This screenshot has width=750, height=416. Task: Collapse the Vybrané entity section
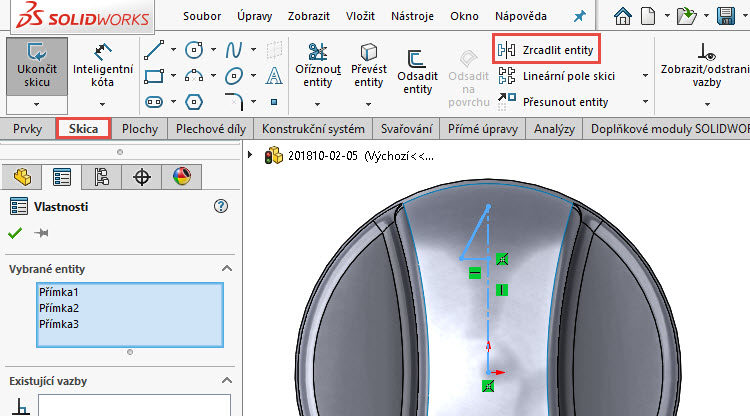tap(227, 268)
